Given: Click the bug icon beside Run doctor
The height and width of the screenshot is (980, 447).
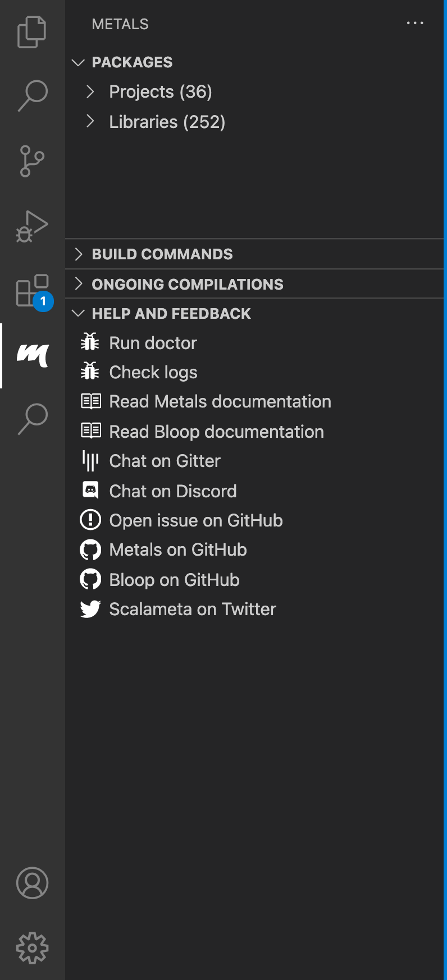Looking at the screenshot, I should [x=89, y=342].
